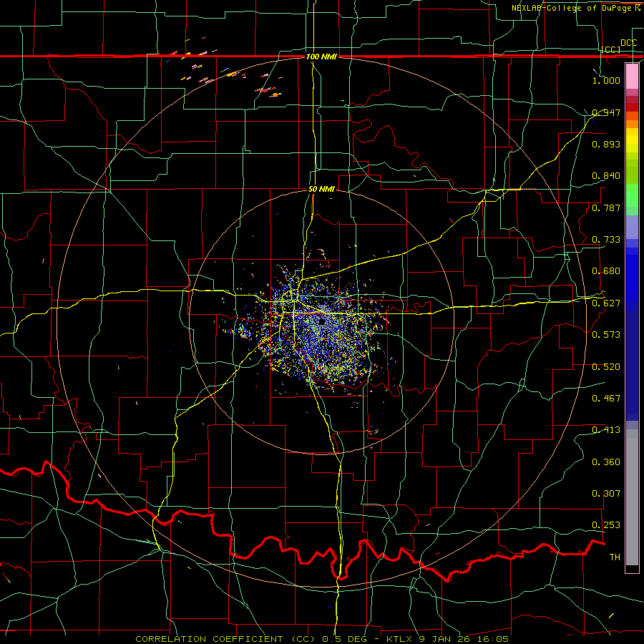Click the DCC label above the color scale

[628, 43]
